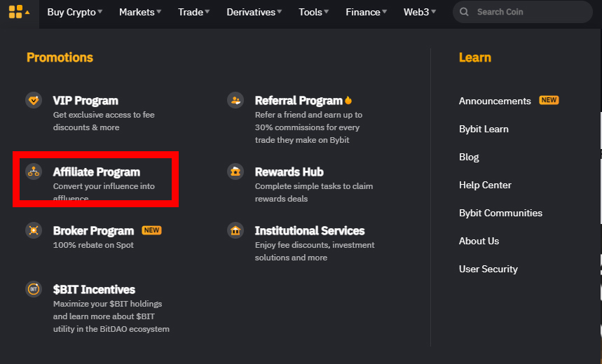Click the Bybit grid logo icon
This screenshot has width=602, height=364.
point(15,12)
